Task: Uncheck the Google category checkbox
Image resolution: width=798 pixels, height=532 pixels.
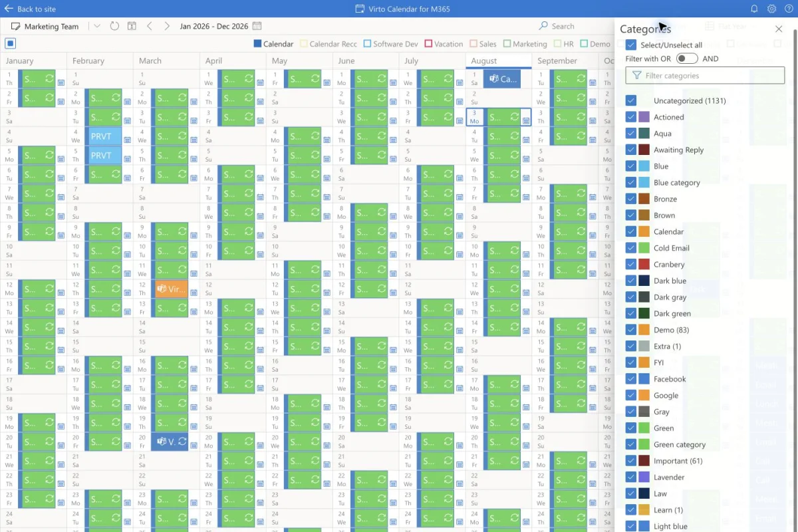Action: pyautogui.click(x=631, y=395)
